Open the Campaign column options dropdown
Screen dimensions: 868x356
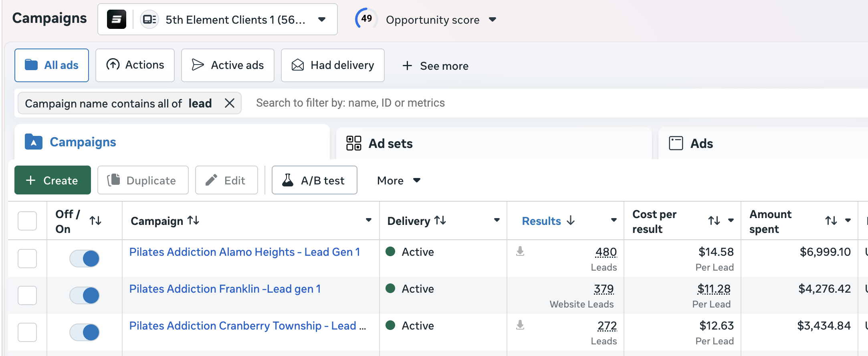click(x=369, y=220)
